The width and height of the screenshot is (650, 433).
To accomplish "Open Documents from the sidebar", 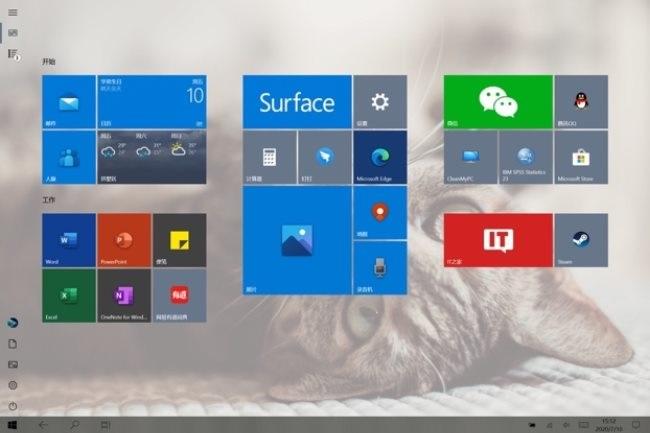I will point(13,343).
